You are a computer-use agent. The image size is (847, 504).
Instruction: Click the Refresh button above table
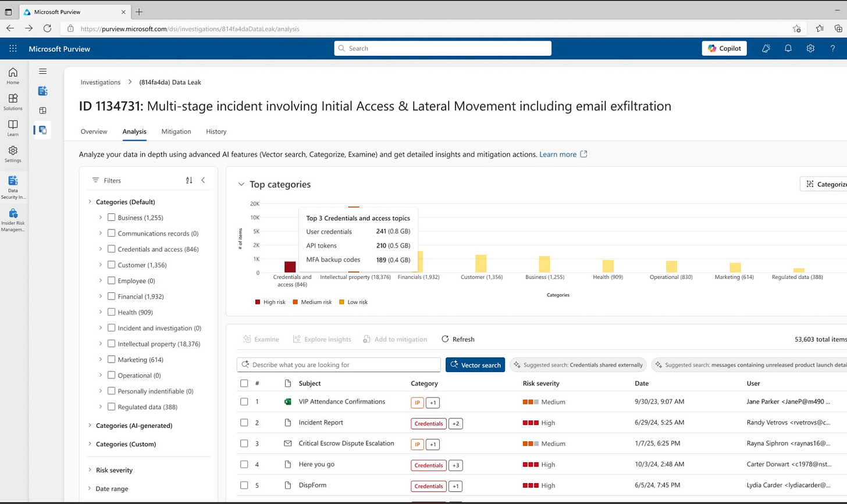458,339
